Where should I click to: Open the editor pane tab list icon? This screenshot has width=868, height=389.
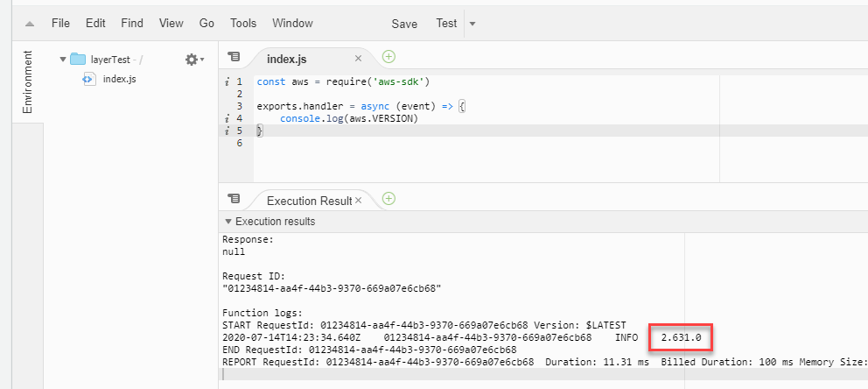click(x=234, y=57)
